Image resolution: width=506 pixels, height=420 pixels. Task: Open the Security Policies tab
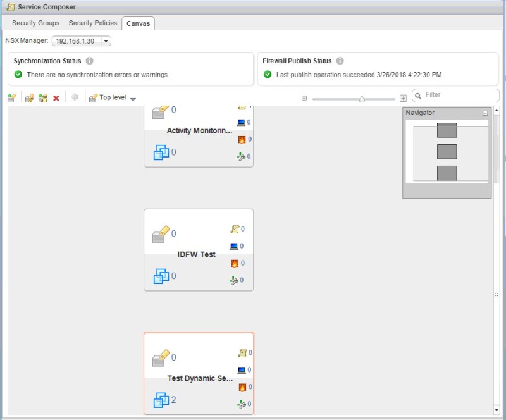(93, 23)
